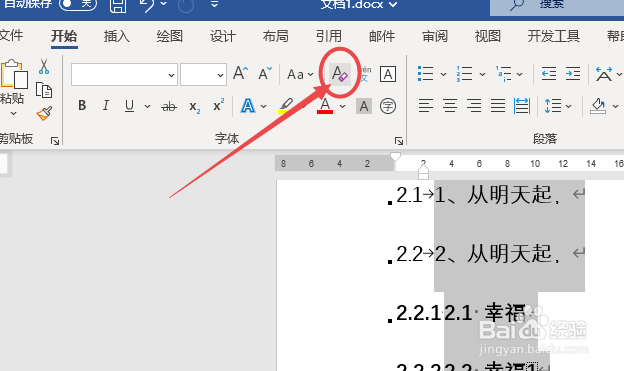Click the Text Effects blue A icon

coord(248,106)
